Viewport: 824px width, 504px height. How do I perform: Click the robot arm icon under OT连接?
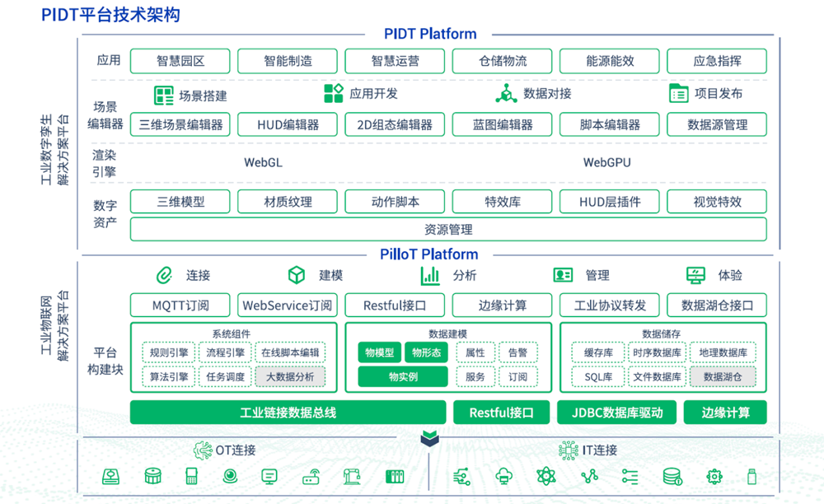click(x=353, y=476)
